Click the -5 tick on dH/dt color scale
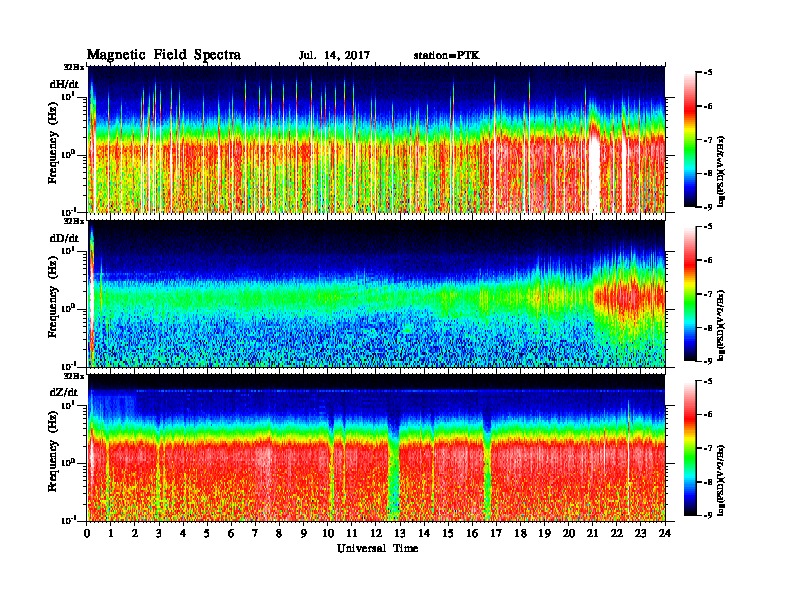Image resolution: width=792 pixels, height=612 pixels. [709, 72]
